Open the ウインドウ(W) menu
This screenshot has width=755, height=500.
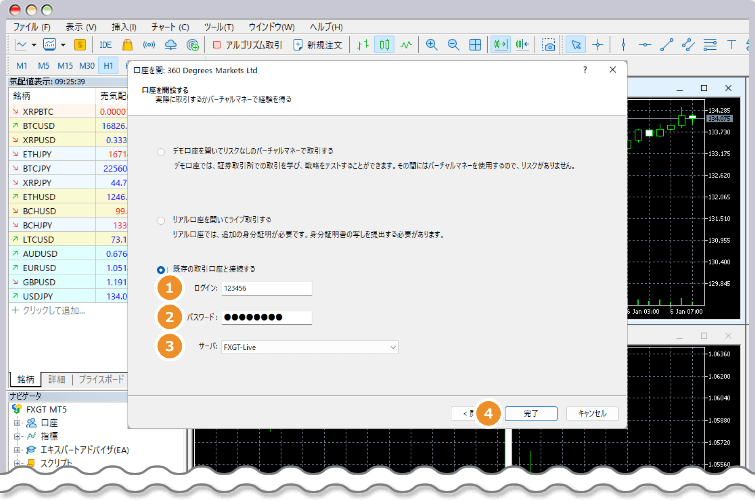pyautogui.click(x=272, y=27)
